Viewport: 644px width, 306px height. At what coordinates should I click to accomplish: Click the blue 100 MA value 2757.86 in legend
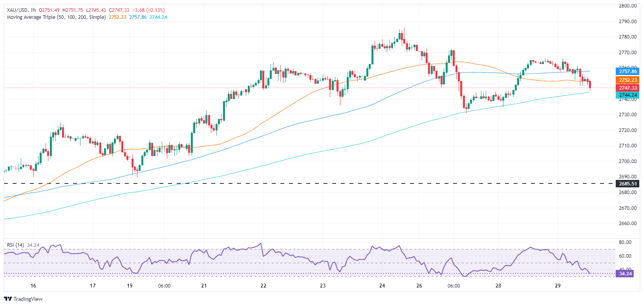click(x=138, y=17)
